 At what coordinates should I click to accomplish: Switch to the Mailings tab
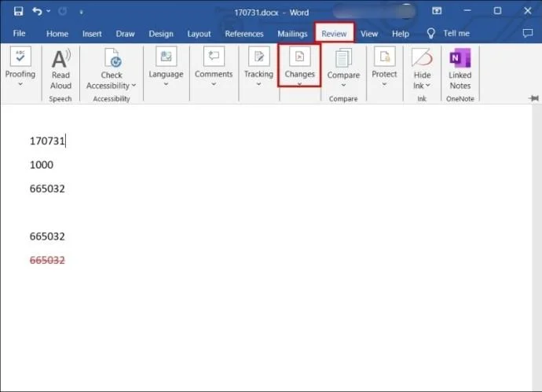[x=292, y=34]
